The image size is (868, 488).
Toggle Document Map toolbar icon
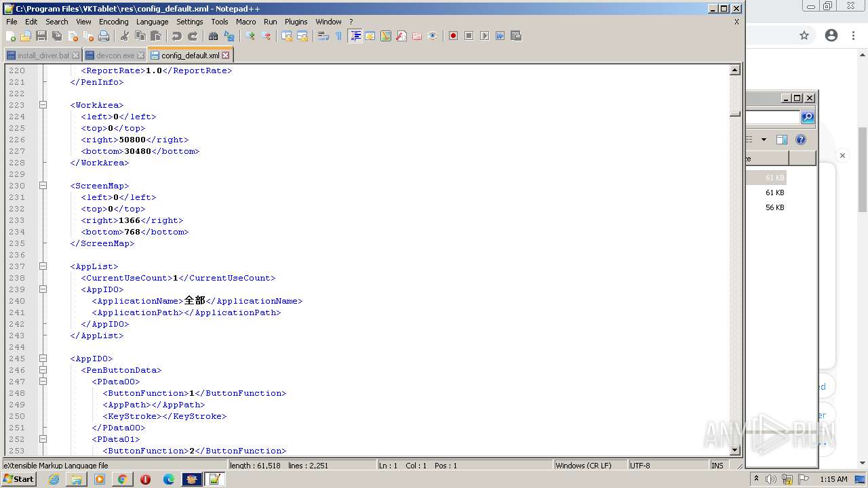point(386,36)
